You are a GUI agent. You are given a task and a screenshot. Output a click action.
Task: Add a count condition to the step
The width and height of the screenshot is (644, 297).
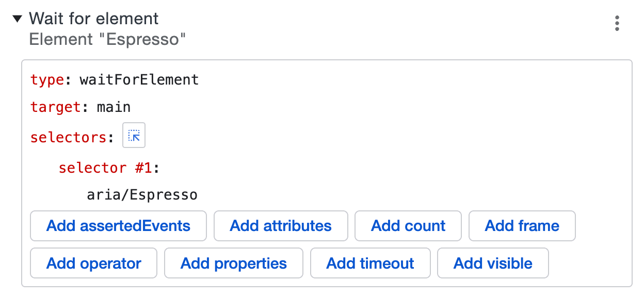point(408,226)
